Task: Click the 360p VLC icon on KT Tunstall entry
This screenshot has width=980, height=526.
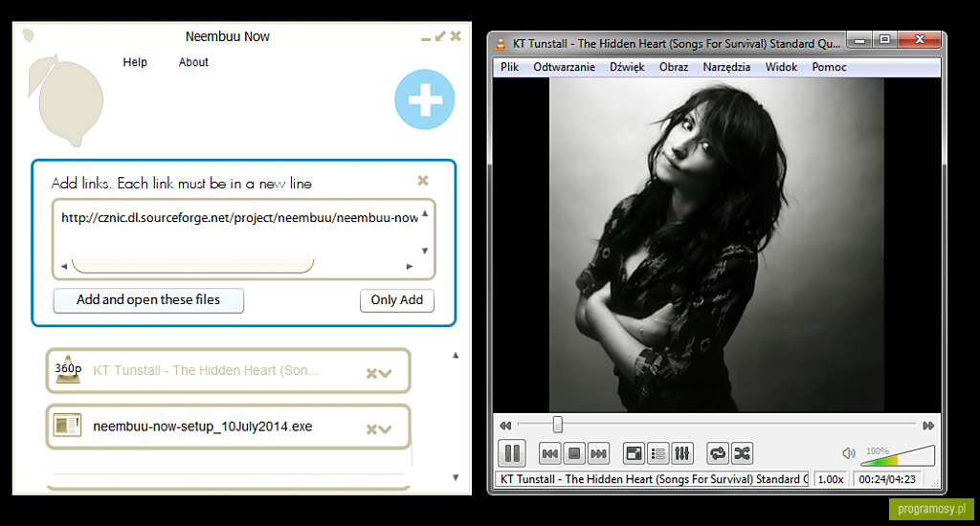Action: [x=68, y=370]
